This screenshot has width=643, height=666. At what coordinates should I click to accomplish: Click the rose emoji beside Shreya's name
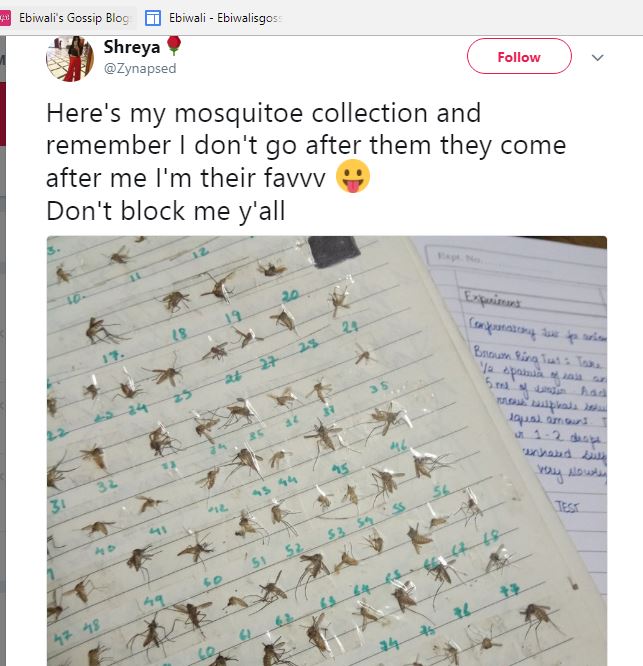tap(172, 45)
